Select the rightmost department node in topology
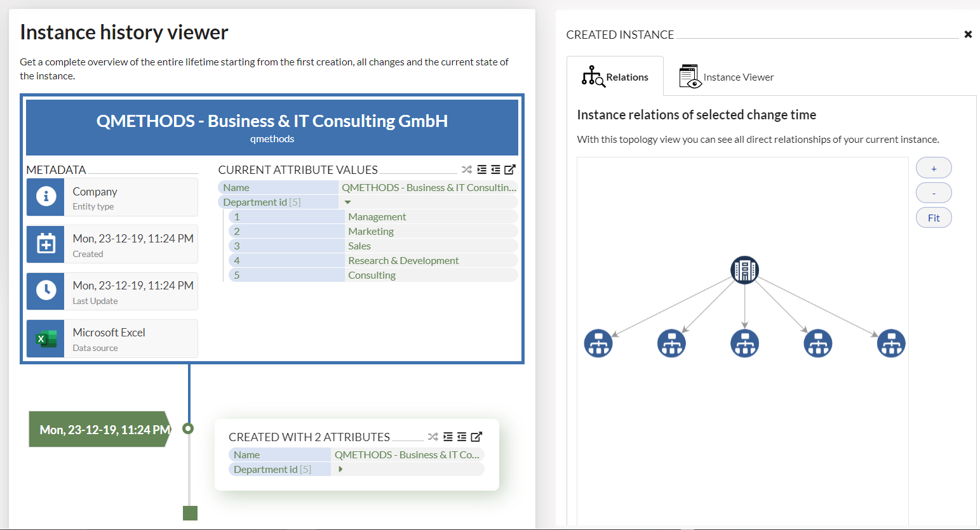Image resolution: width=980 pixels, height=530 pixels. [x=891, y=343]
